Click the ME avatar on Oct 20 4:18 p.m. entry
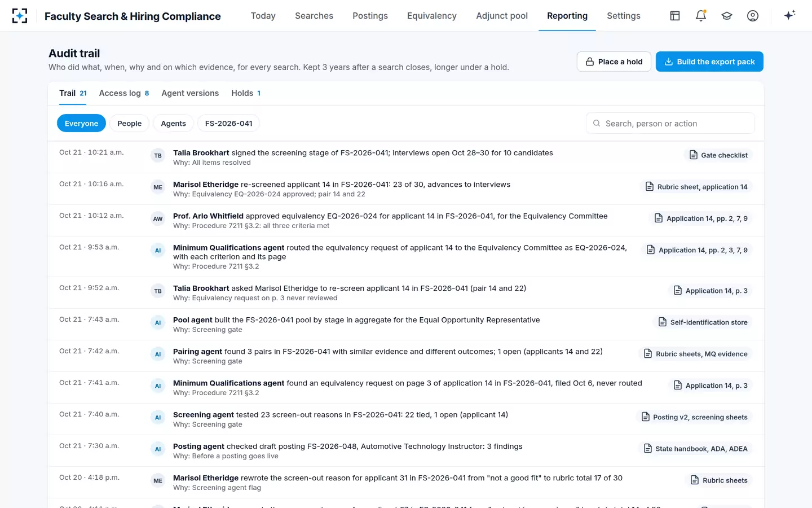This screenshot has width=812, height=508. click(158, 481)
